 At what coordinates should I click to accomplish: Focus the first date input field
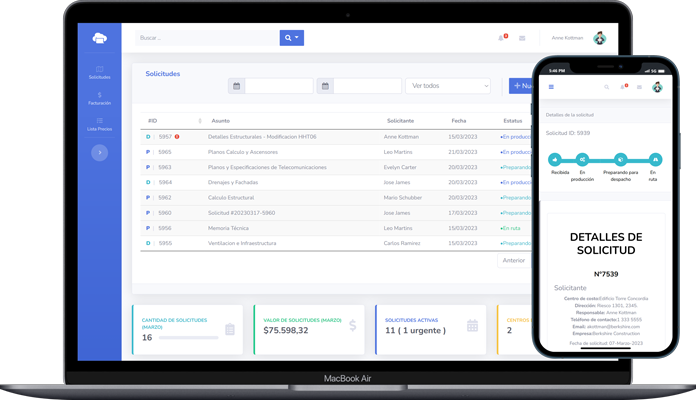point(279,86)
